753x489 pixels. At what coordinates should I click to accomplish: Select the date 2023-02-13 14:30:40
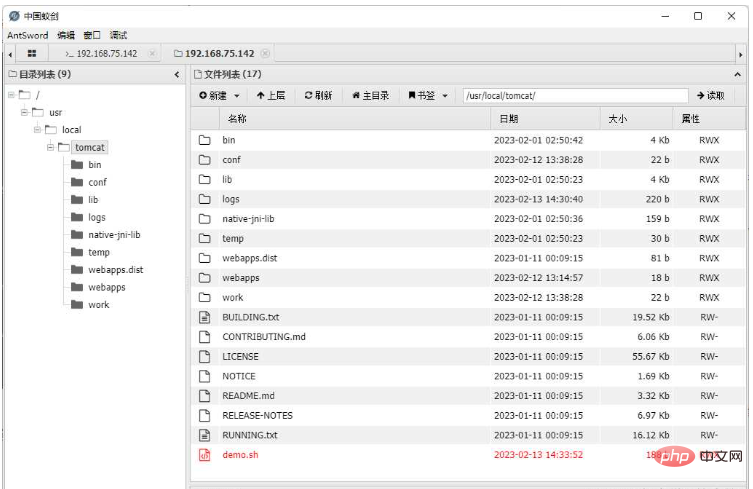538,199
